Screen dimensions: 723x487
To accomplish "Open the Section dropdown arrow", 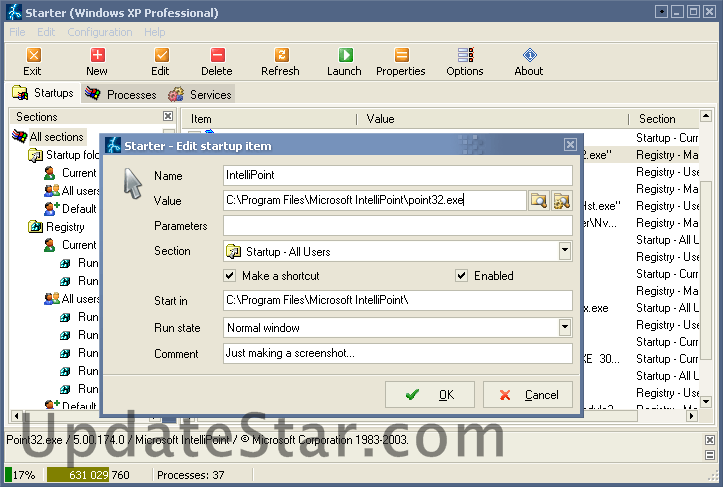I will tap(564, 251).
